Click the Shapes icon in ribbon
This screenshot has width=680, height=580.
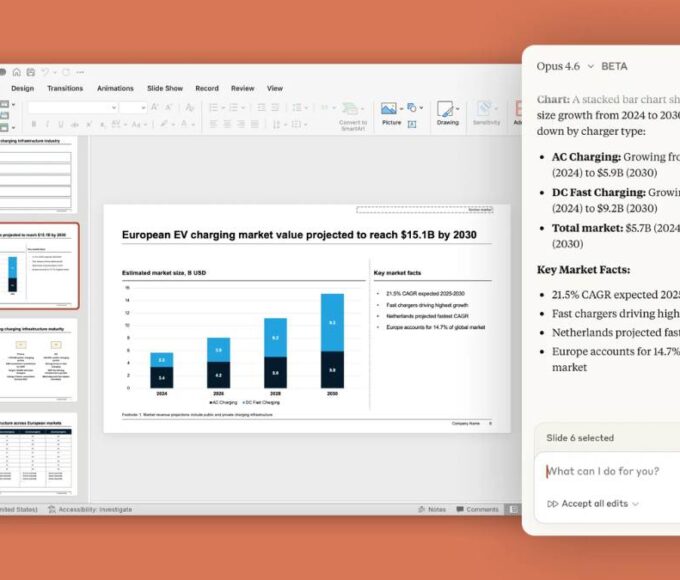tap(412, 108)
